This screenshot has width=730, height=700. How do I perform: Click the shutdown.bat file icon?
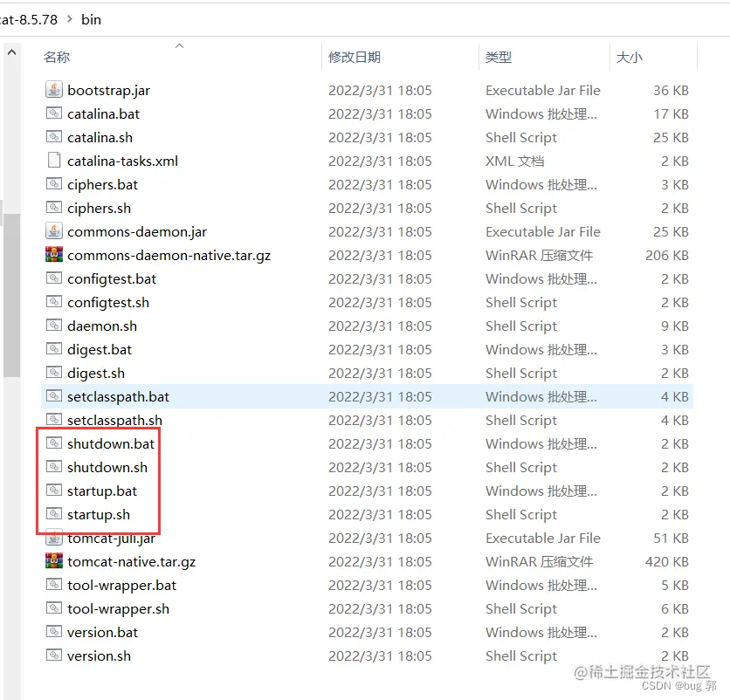[x=54, y=443]
